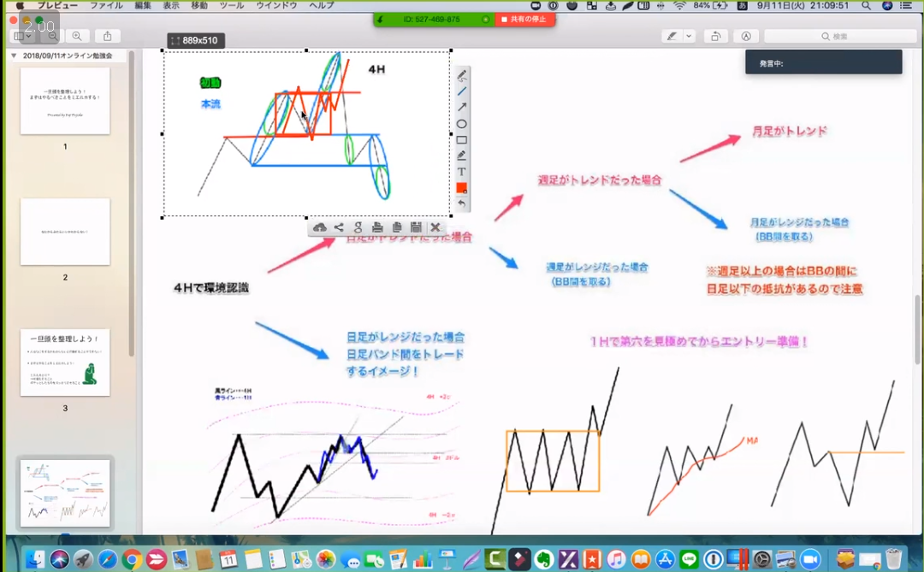Choose the ellipse shape tool
The height and width of the screenshot is (572, 924).
462,124
